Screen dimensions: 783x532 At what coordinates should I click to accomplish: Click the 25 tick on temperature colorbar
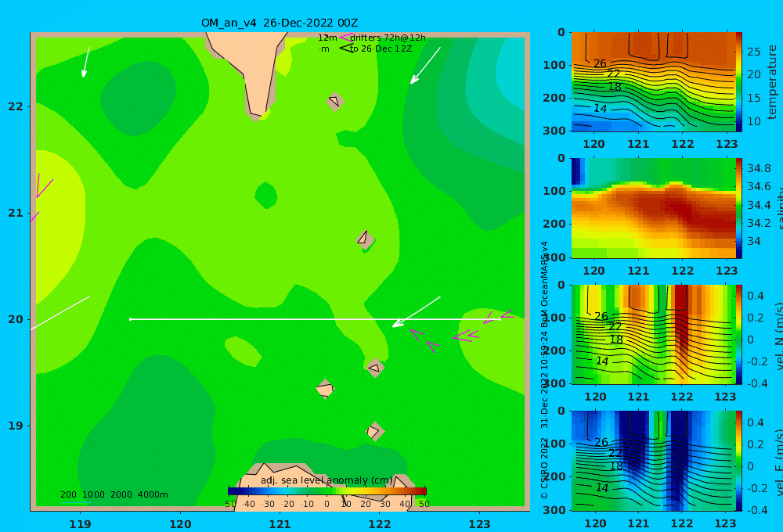coord(754,52)
